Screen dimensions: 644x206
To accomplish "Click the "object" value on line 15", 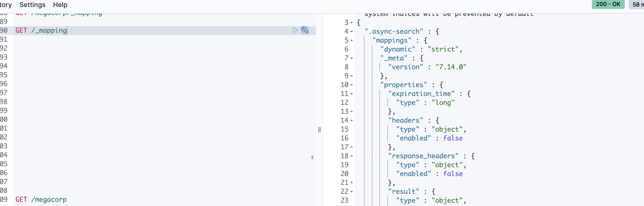I will click(447, 129).
